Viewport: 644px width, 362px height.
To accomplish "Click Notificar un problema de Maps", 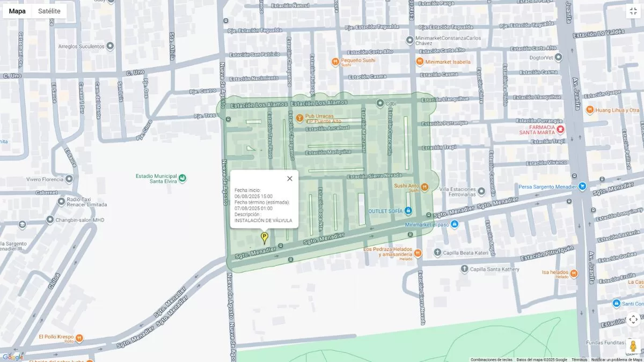I will click(x=616, y=359).
